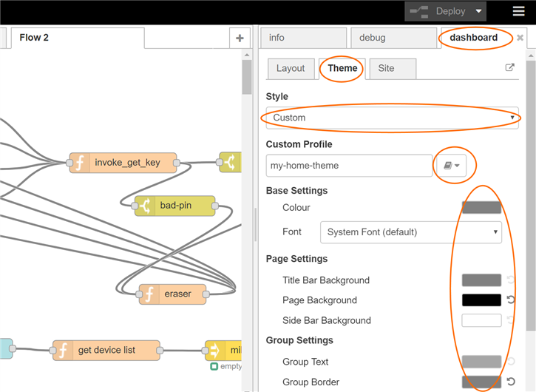Change the Page Background colour swatch
Screen dimensions: 536x392
point(481,300)
